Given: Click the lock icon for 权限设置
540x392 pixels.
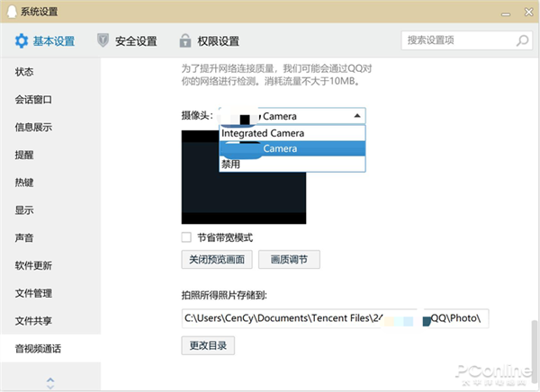Looking at the screenshot, I should (x=184, y=41).
